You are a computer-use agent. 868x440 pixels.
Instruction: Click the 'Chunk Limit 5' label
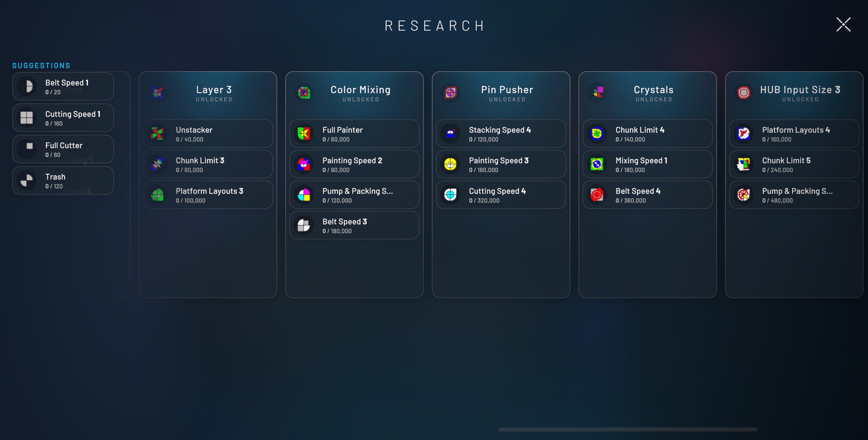pyautogui.click(x=786, y=161)
